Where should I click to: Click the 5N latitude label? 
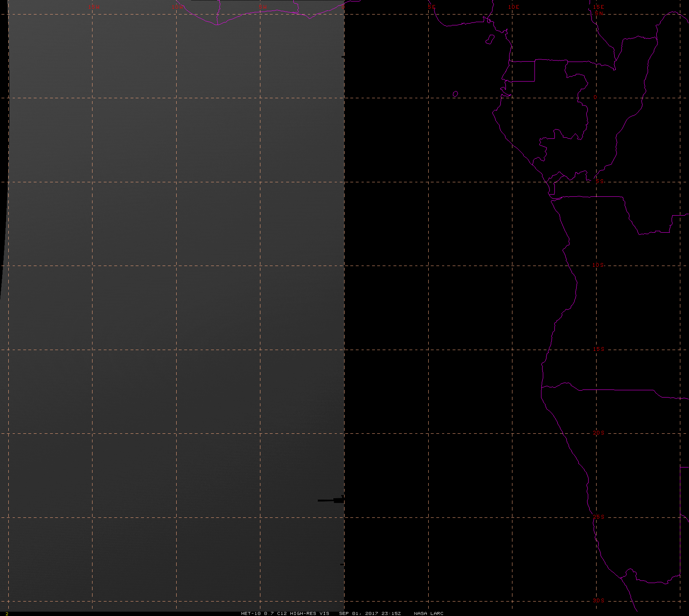[x=599, y=13]
